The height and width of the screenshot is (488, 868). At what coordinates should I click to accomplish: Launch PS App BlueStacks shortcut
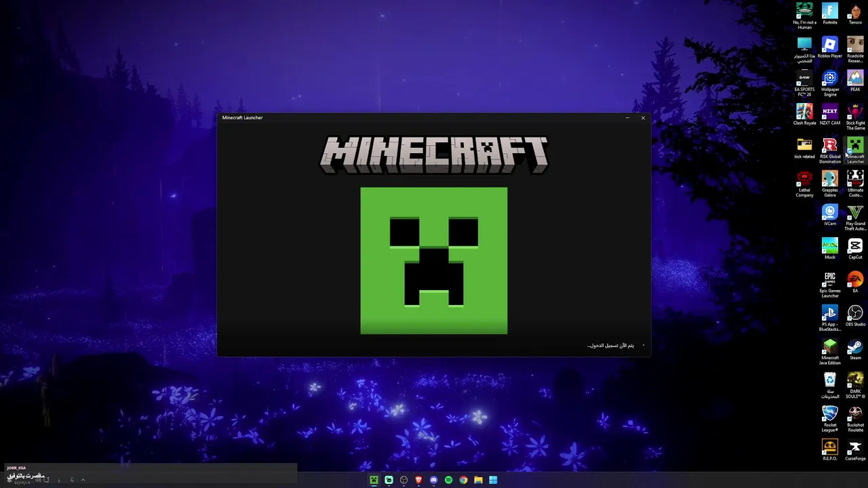pos(830,318)
